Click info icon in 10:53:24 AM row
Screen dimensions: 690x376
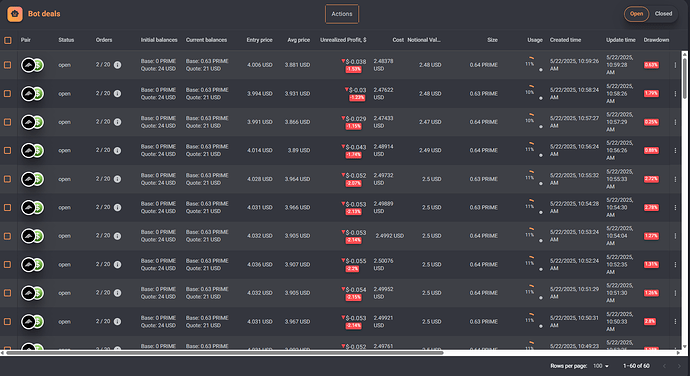(117, 236)
